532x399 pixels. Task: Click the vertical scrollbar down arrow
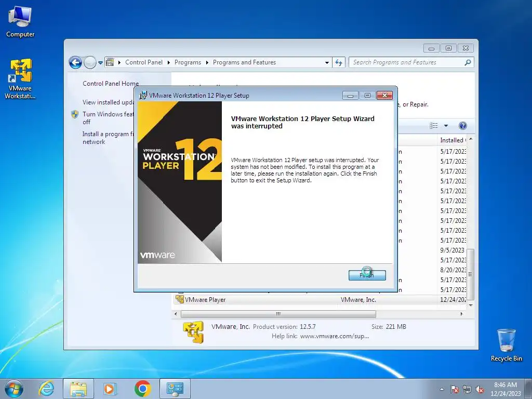pos(471,305)
